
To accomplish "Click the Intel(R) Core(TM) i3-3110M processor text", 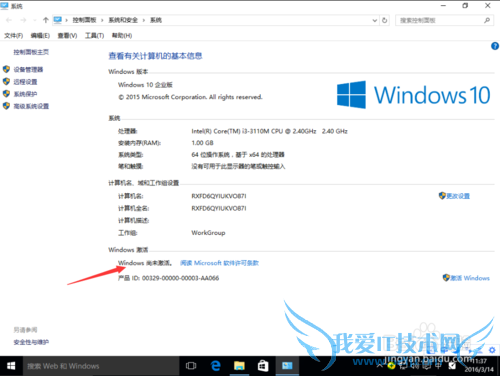I will pos(269,131).
